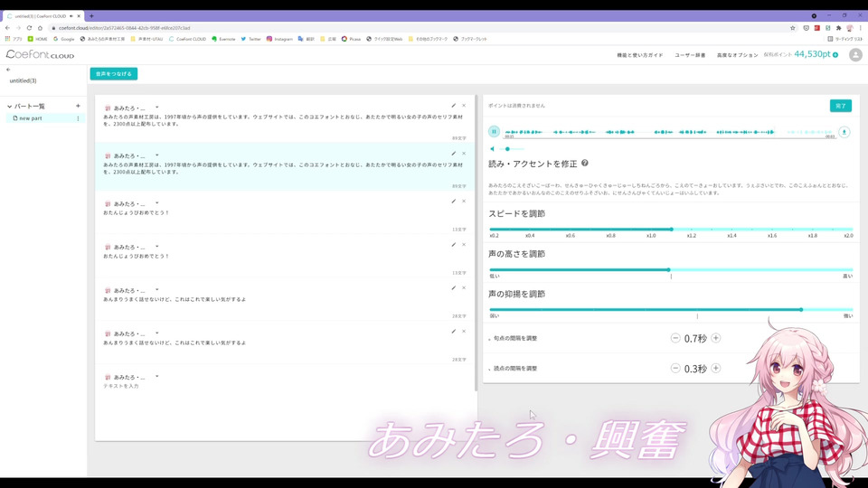Increase 句点の間隔 from 0.7秒 with plus
Image resolution: width=868 pixels, height=488 pixels.
(x=716, y=338)
